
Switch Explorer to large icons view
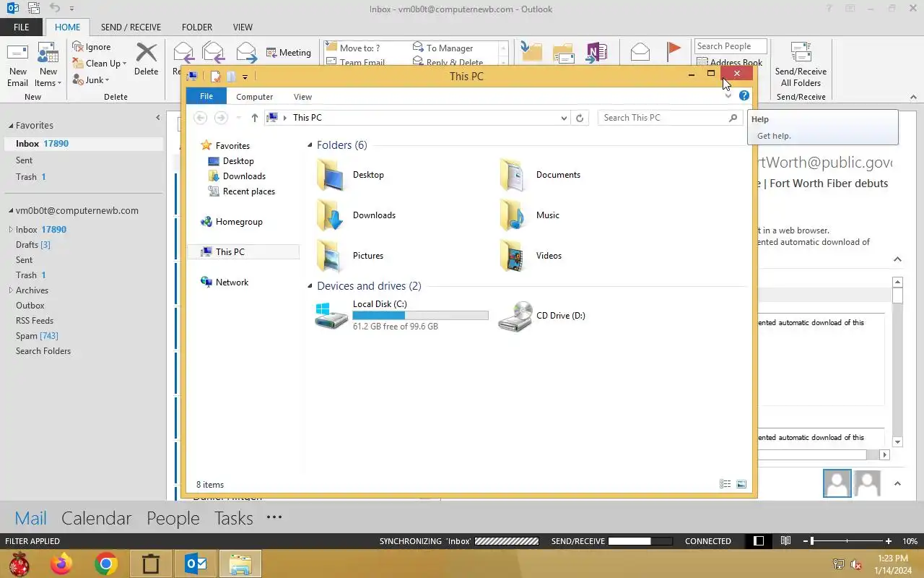click(x=741, y=484)
